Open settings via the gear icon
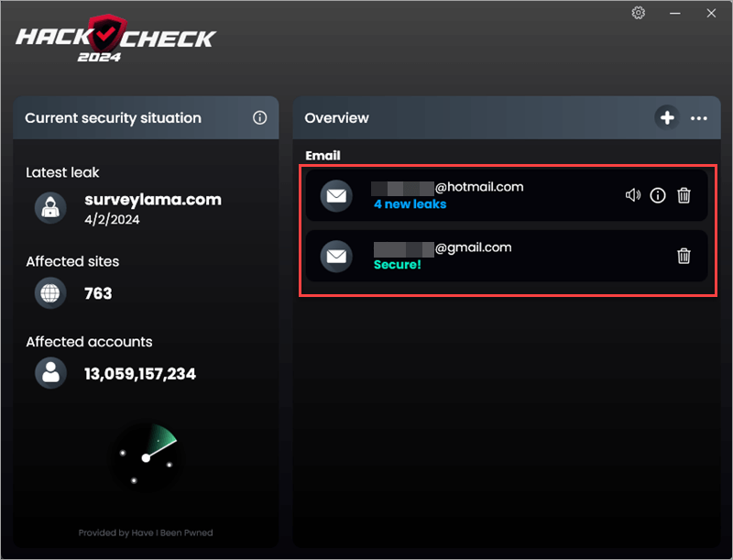 point(638,13)
